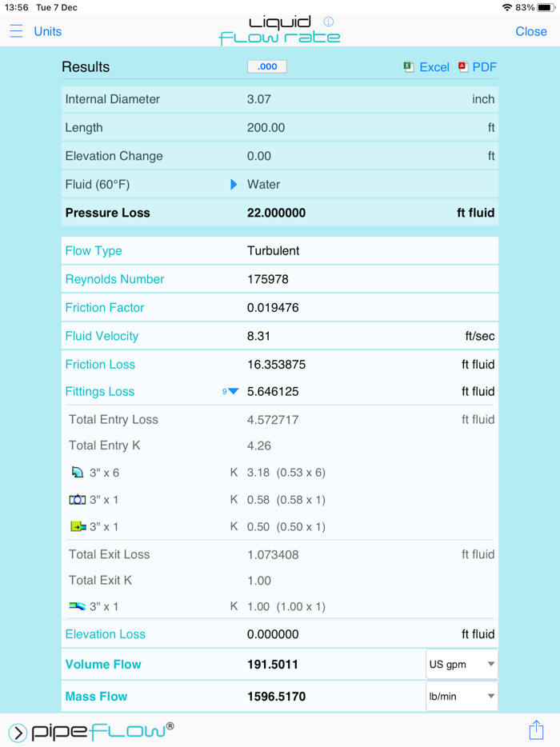Tap Total Entry K value 4.26
Viewport: 560px width, 747px height.
[258, 446]
